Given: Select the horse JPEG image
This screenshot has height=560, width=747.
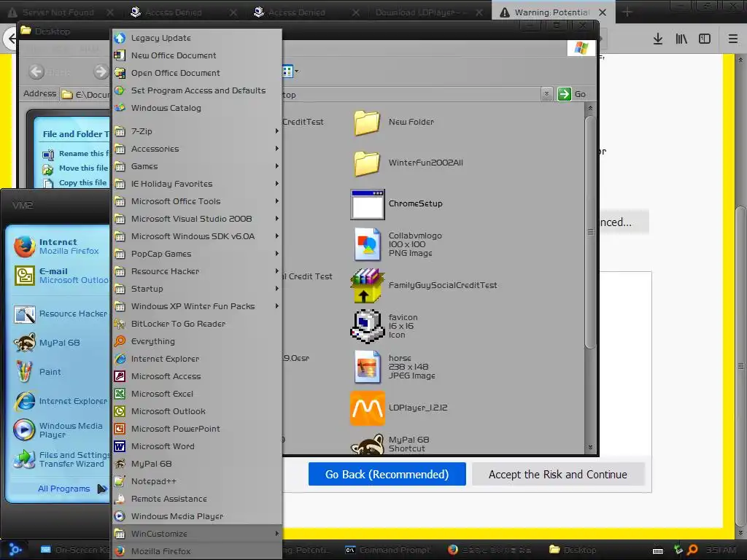Looking at the screenshot, I should (x=393, y=367).
